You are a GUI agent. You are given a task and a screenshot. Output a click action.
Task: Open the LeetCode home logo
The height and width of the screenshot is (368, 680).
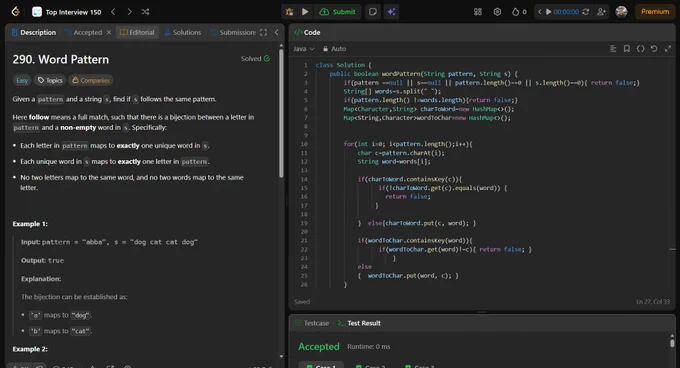pyautogui.click(x=16, y=12)
